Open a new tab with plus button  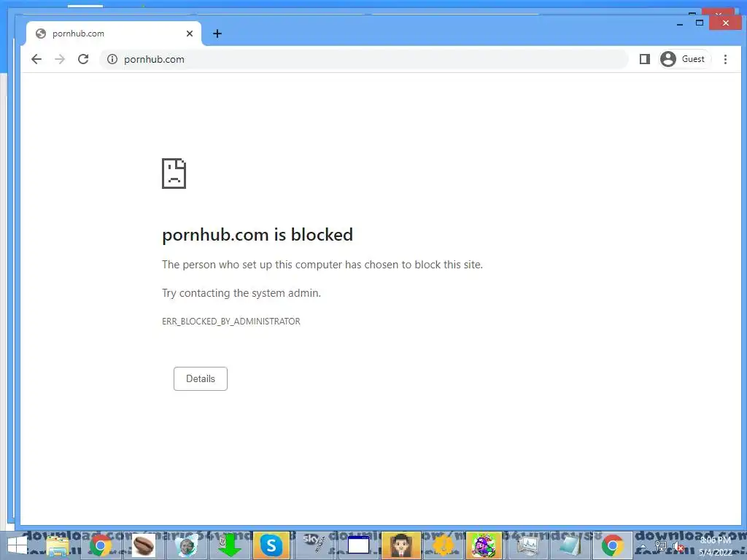(x=217, y=34)
